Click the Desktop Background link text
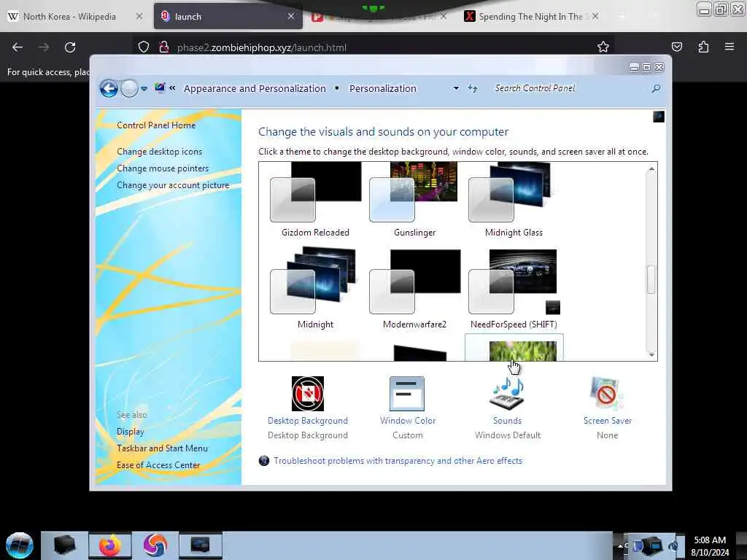Screen dimensions: 747x560 pyautogui.click(x=308, y=421)
